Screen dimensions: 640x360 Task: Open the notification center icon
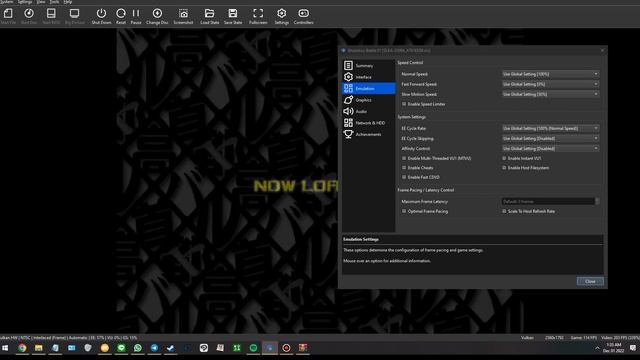click(x=633, y=348)
